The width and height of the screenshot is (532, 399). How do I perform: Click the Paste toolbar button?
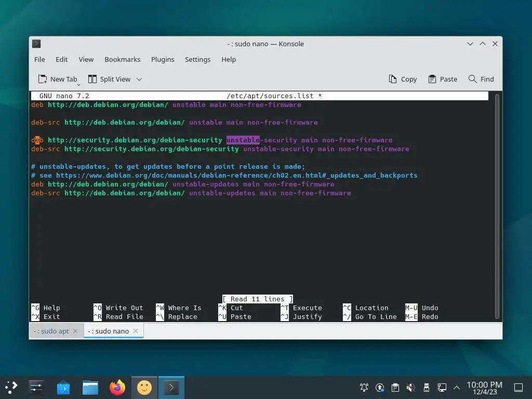[x=443, y=79]
